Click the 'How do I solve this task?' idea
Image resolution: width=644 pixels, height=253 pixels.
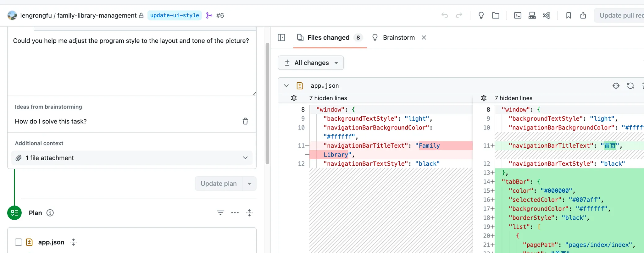click(x=51, y=121)
